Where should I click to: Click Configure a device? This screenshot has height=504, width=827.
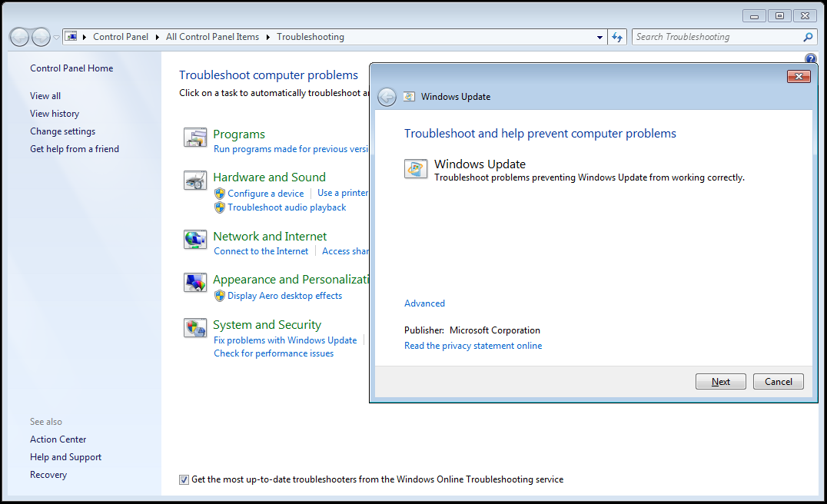point(266,194)
